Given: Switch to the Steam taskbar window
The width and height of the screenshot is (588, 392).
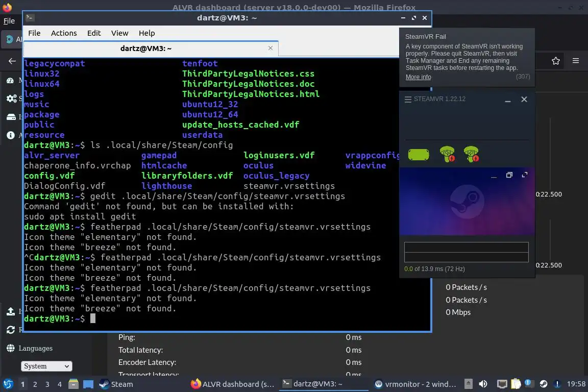Looking at the screenshot, I should click(116, 384).
